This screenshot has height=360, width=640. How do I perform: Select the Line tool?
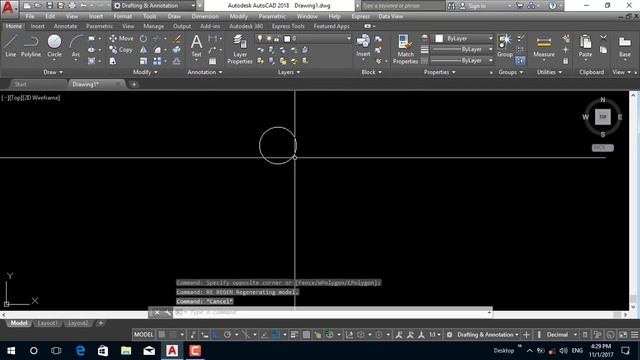(11, 45)
